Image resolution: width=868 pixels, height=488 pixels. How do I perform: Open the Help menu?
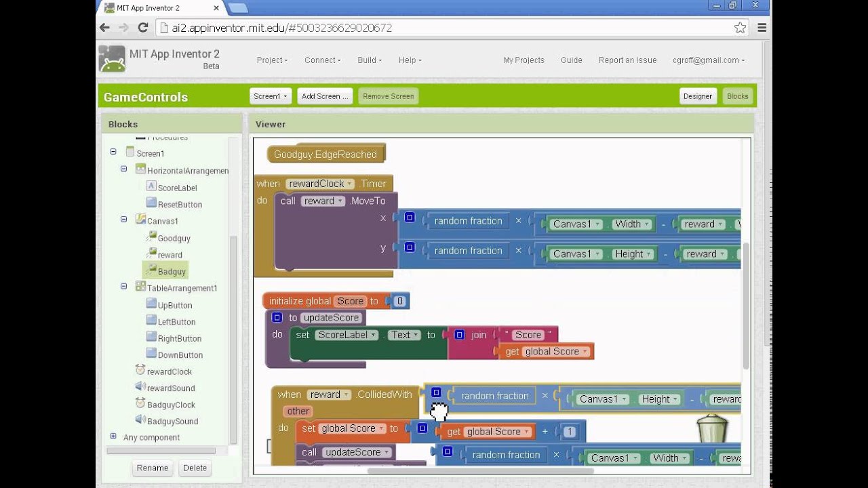coord(410,60)
